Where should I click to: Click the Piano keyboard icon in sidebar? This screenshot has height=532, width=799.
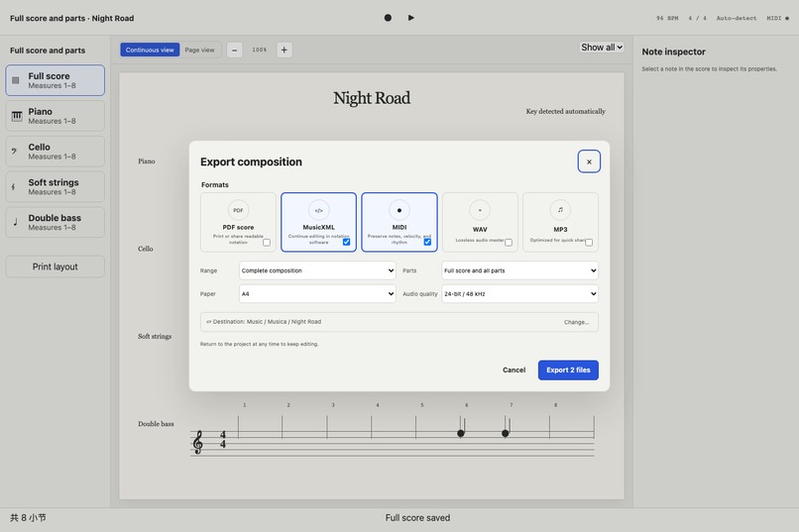click(x=17, y=116)
